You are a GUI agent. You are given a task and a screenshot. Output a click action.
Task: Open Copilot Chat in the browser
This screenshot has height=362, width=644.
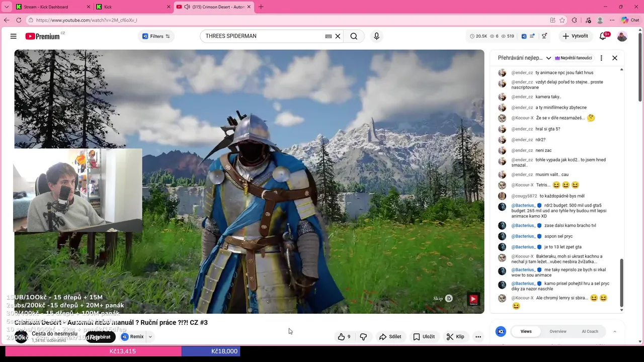point(630,20)
